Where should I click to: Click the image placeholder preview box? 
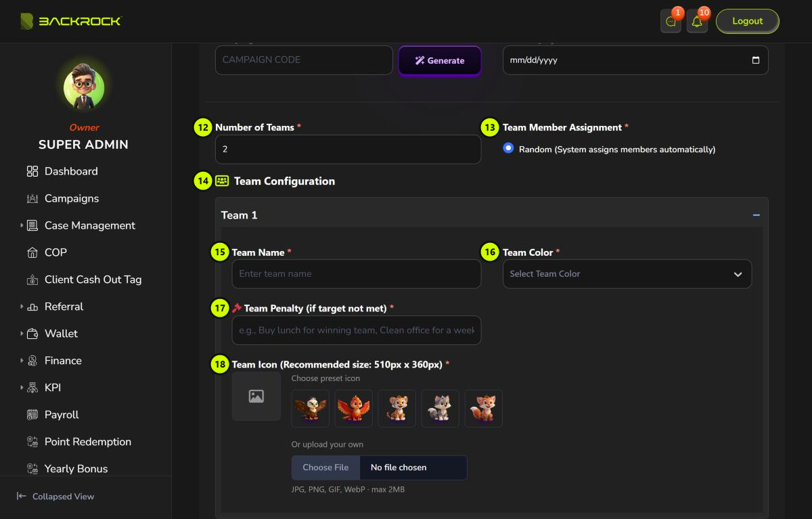coord(256,396)
